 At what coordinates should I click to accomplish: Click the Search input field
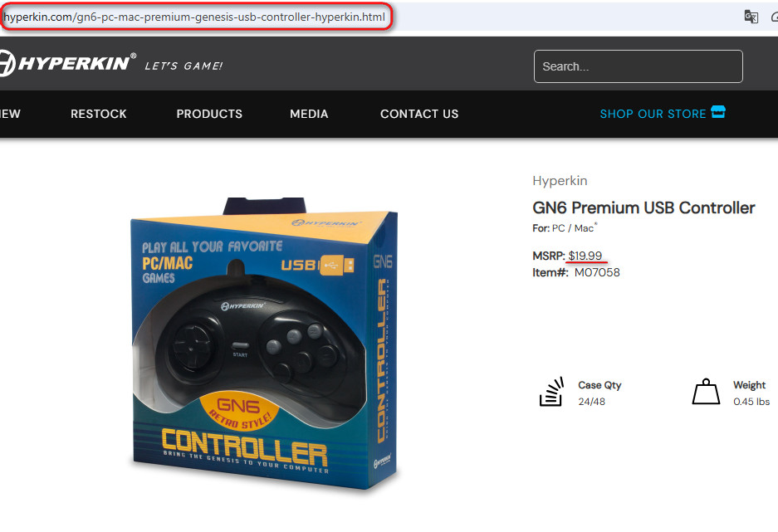click(638, 66)
